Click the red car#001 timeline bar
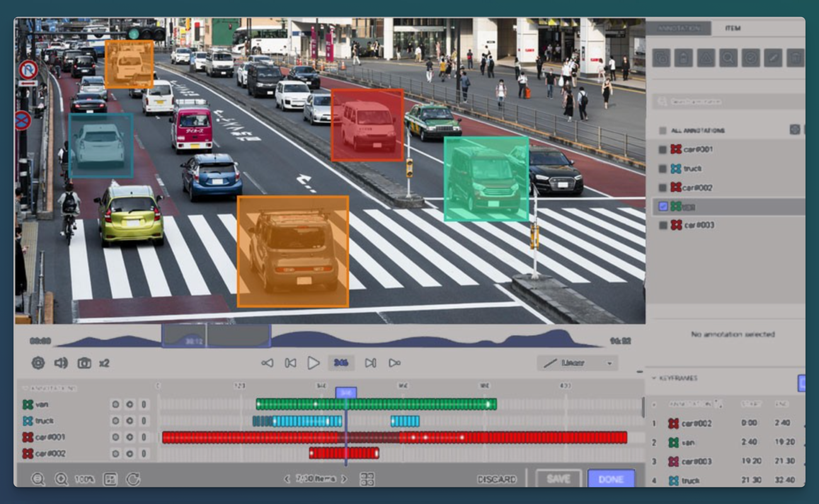 point(394,437)
